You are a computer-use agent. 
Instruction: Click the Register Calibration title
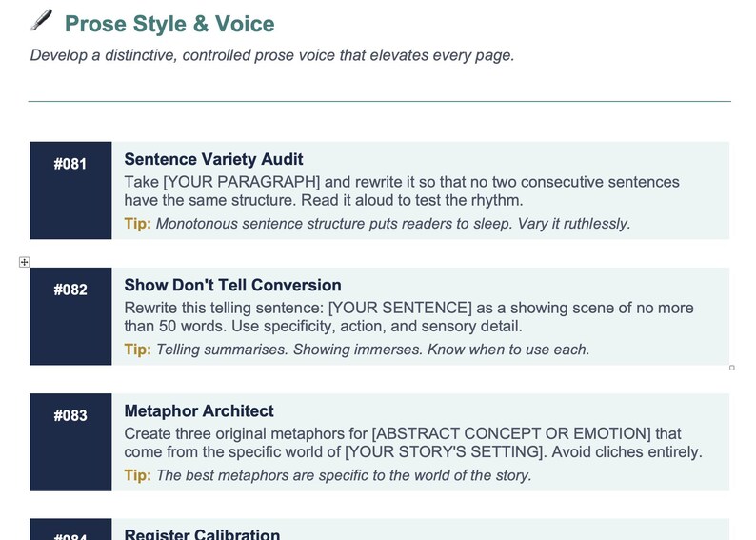pyautogui.click(x=202, y=533)
